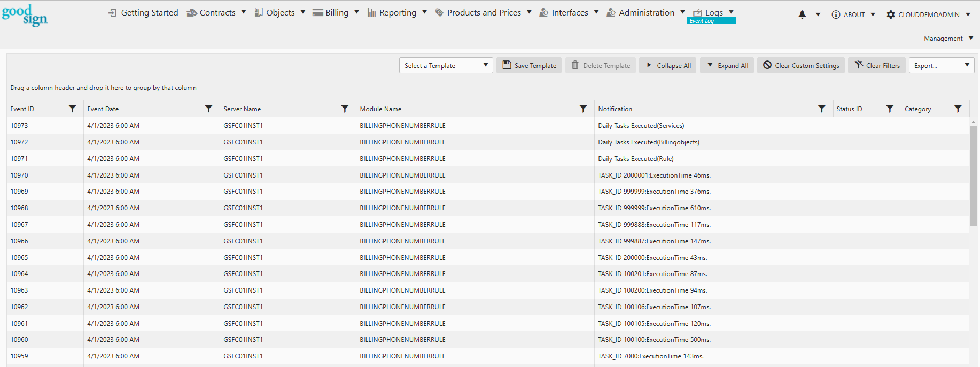Filter the Notification column

tap(821, 109)
